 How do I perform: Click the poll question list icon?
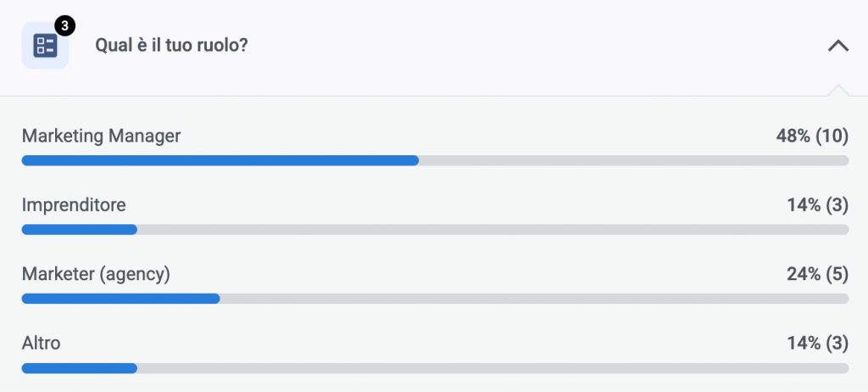(45, 46)
